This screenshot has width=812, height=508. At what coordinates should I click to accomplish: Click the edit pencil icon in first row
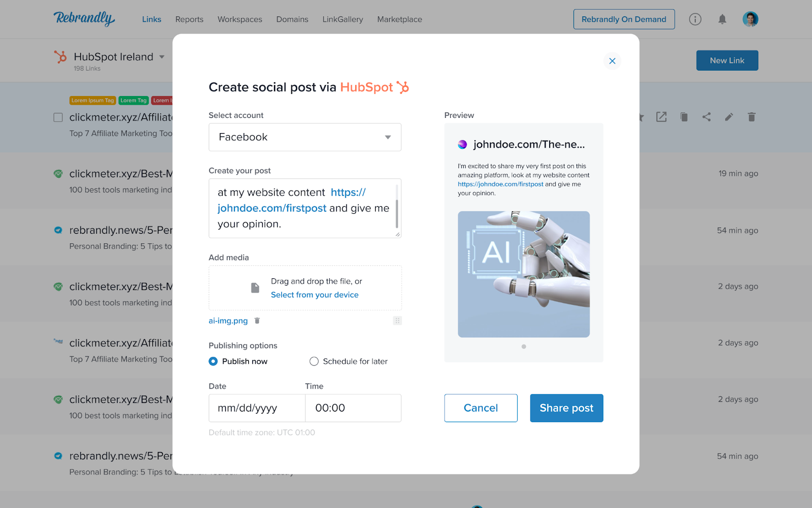click(x=729, y=117)
